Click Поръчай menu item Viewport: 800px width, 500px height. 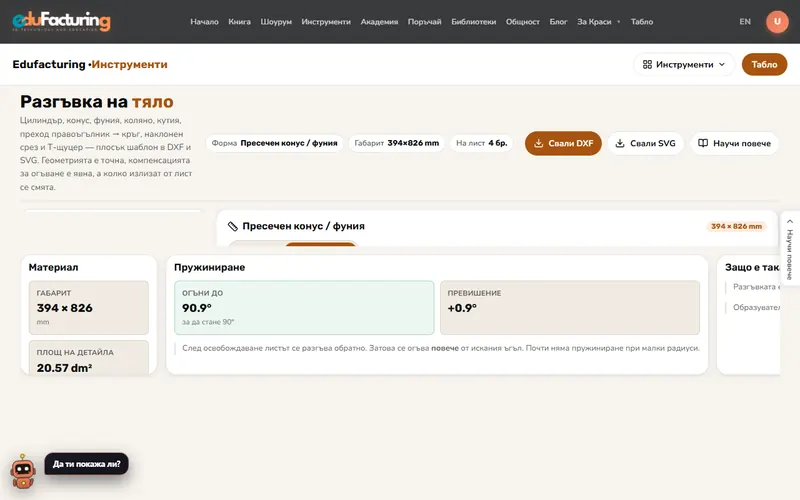(424, 22)
